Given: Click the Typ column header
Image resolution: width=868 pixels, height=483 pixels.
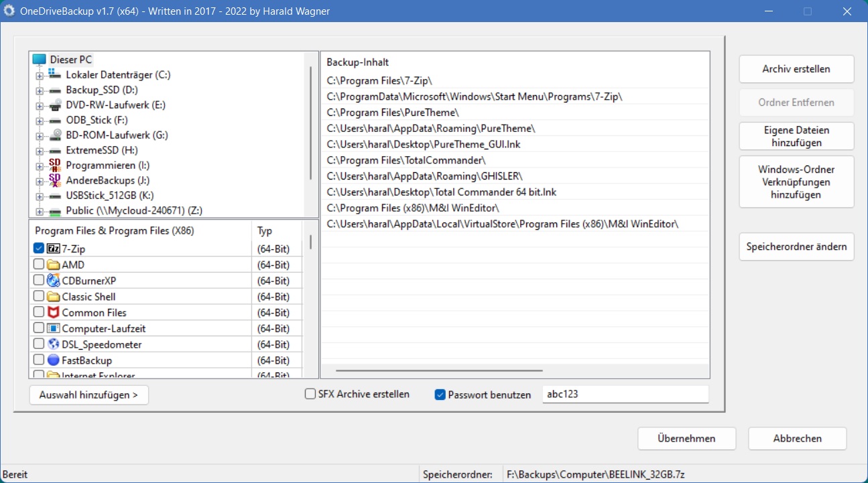Looking at the screenshot, I should [277, 230].
